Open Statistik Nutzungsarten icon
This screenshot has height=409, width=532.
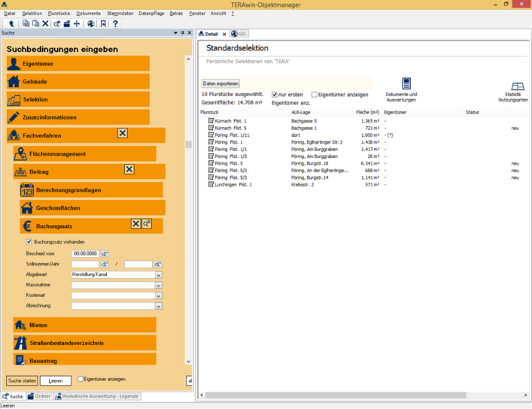coord(517,87)
